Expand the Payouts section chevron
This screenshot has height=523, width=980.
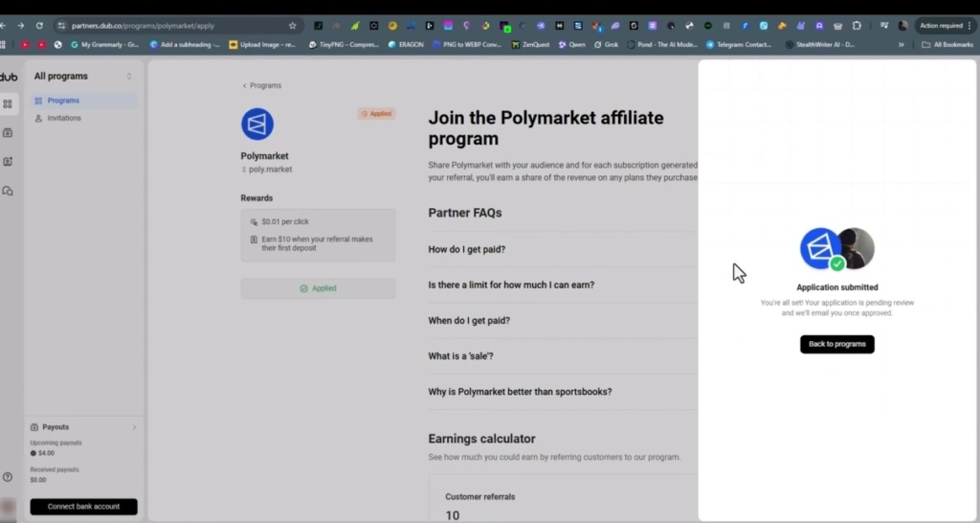click(134, 427)
